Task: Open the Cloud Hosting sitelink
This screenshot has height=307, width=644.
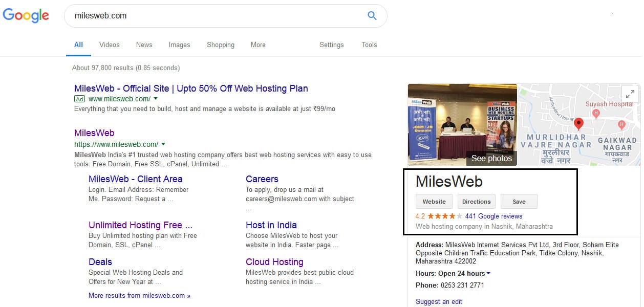Action: click(x=274, y=262)
